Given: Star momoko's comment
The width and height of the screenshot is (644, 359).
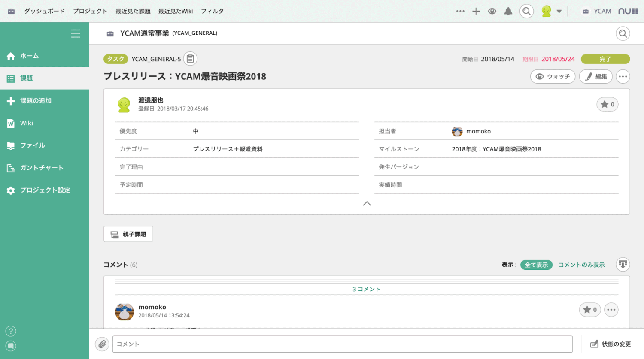Looking at the screenshot, I should [590, 310].
